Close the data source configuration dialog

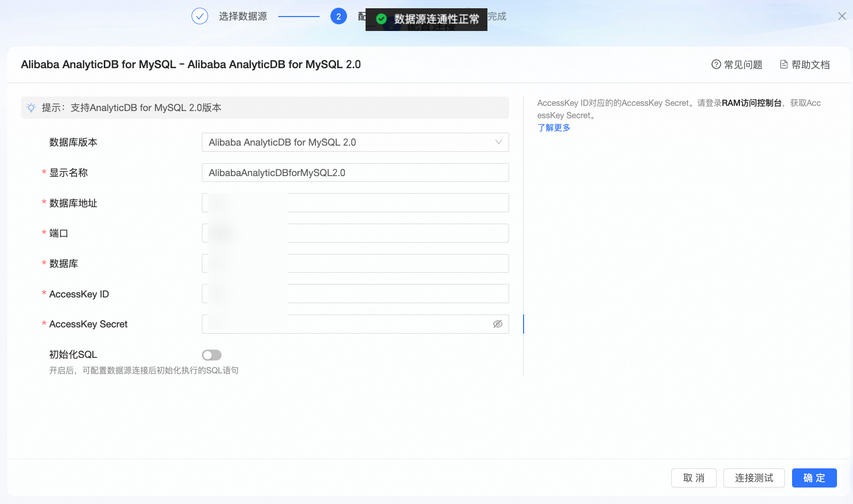842,16
